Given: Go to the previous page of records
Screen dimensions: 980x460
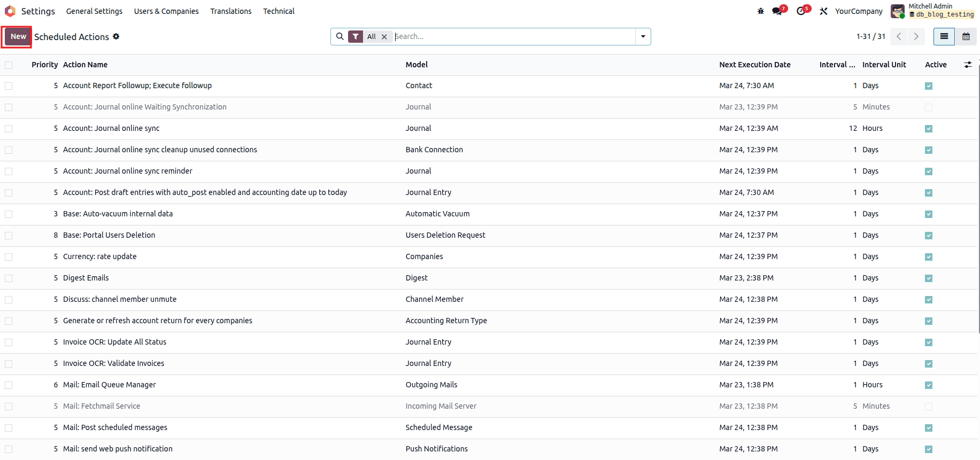Looking at the screenshot, I should click(x=899, y=36).
